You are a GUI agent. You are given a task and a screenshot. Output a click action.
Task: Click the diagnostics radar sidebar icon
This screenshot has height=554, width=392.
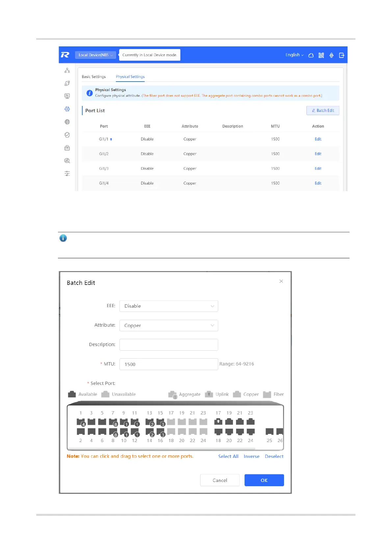67,161
